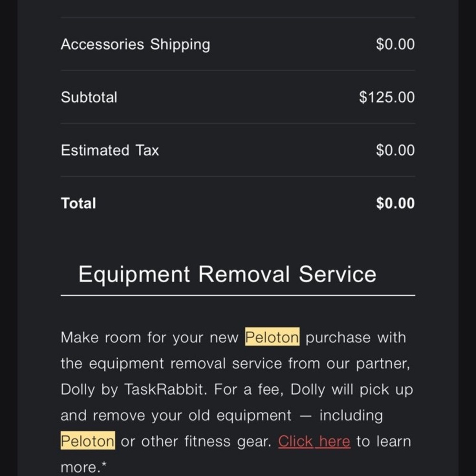Click the Accessories Shipping $0.00 amount

[395, 44]
